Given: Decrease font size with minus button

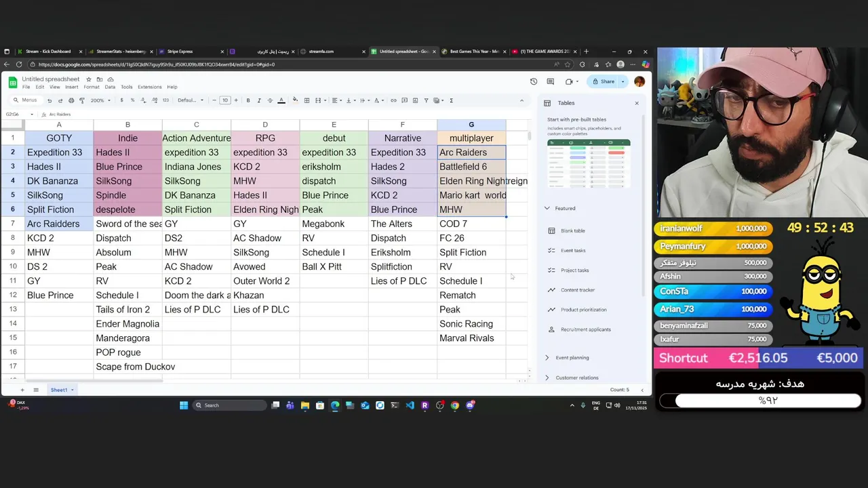Looking at the screenshot, I should click(214, 100).
